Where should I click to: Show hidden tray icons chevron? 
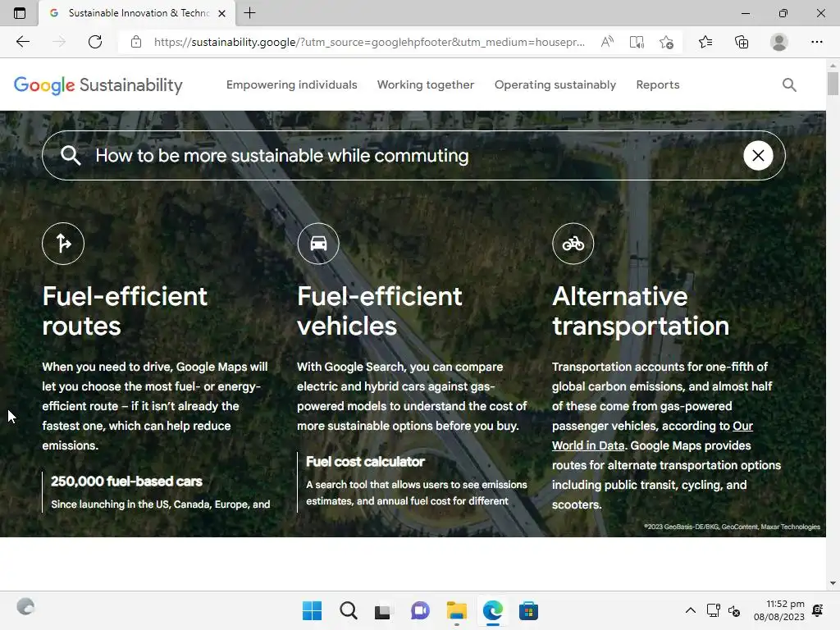(691, 610)
